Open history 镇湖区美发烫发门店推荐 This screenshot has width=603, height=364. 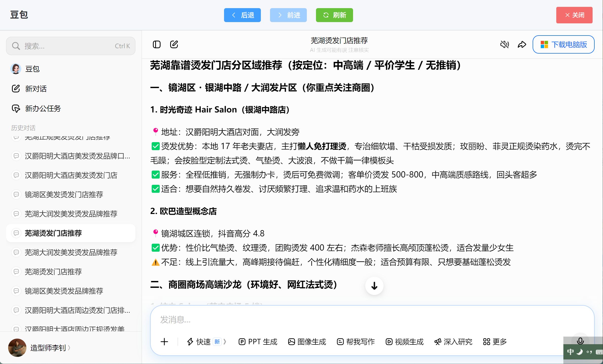point(71,194)
